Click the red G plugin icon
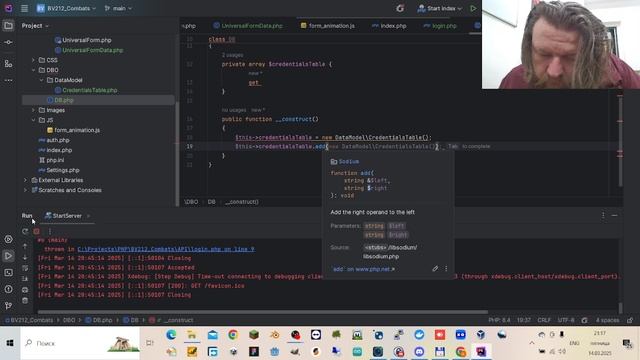 click(400, 8)
